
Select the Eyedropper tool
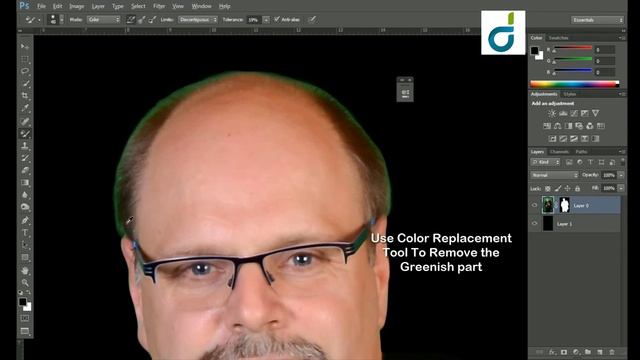[24, 108]
